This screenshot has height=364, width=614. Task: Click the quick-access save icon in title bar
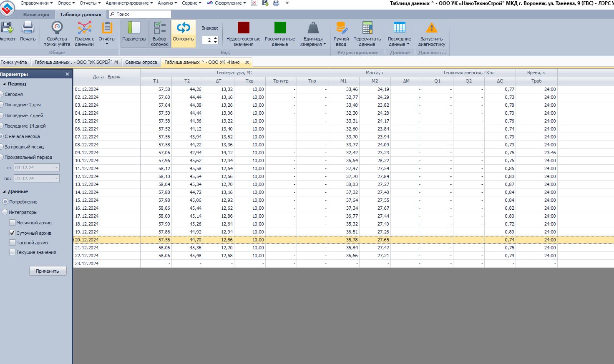[x=265, y=3]
